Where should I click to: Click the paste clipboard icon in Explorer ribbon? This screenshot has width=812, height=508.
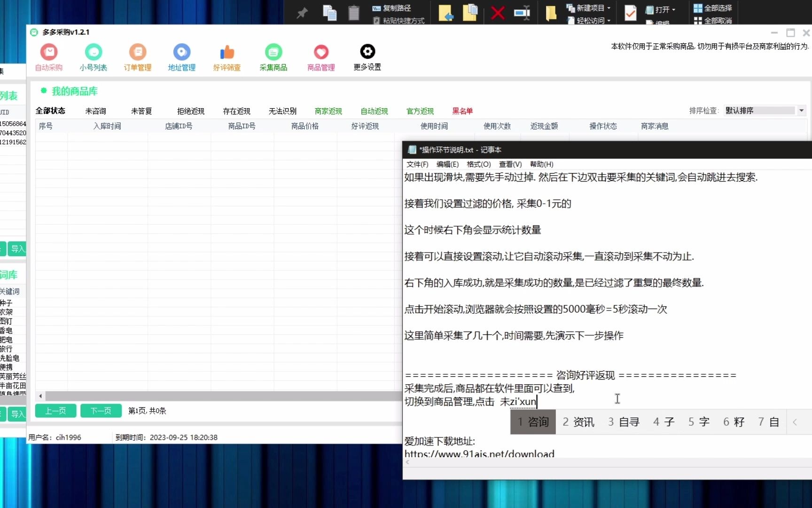354,13
